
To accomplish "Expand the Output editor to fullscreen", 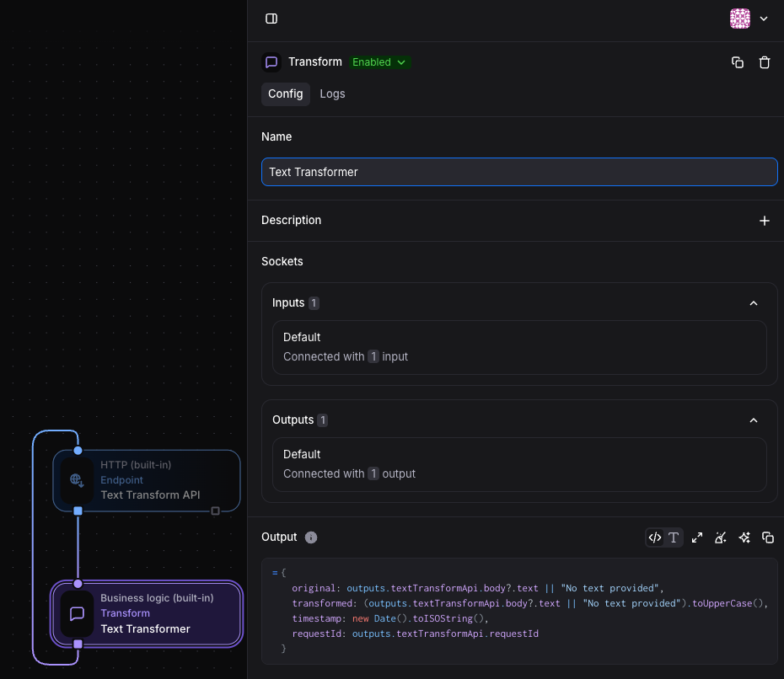I will pyautogui.click(x=696, y=537).
